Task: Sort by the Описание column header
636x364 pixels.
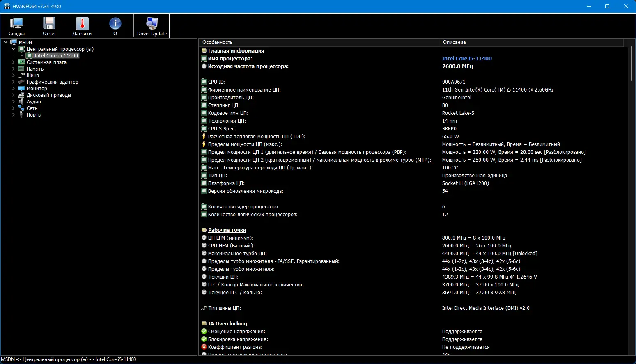Action: 531,42
